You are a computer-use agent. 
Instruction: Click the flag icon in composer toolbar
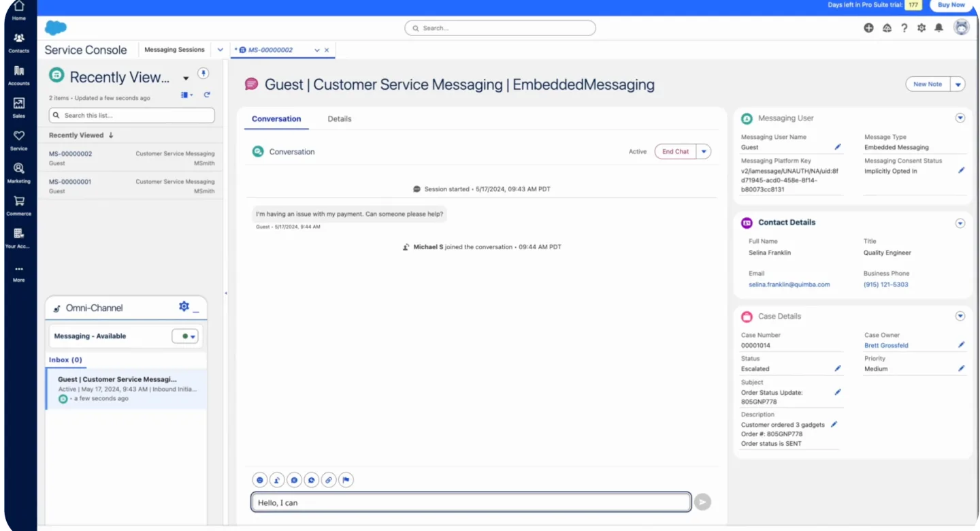pyautogui.click(x=346, y=480)
